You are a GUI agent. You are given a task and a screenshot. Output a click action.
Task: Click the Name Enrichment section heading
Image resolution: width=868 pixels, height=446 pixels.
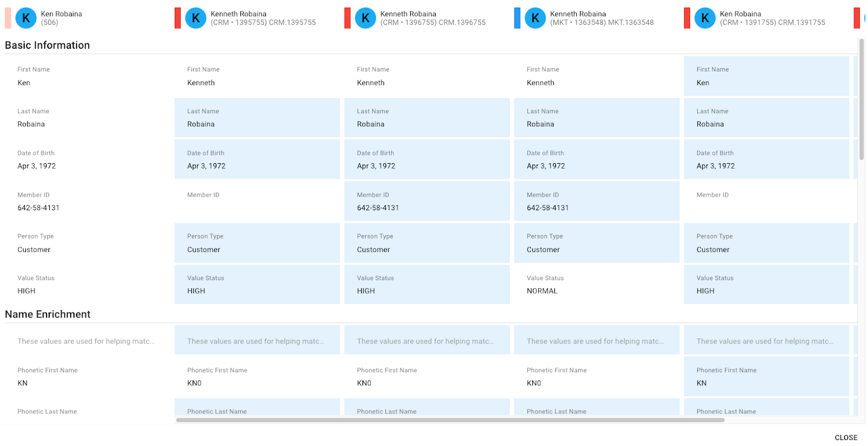tap(48, 314)
